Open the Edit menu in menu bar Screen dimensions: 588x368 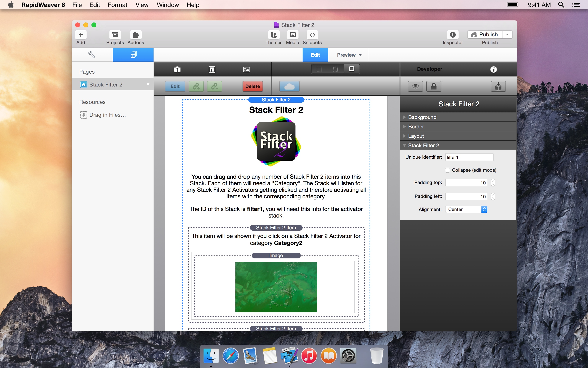click(95, 5)
